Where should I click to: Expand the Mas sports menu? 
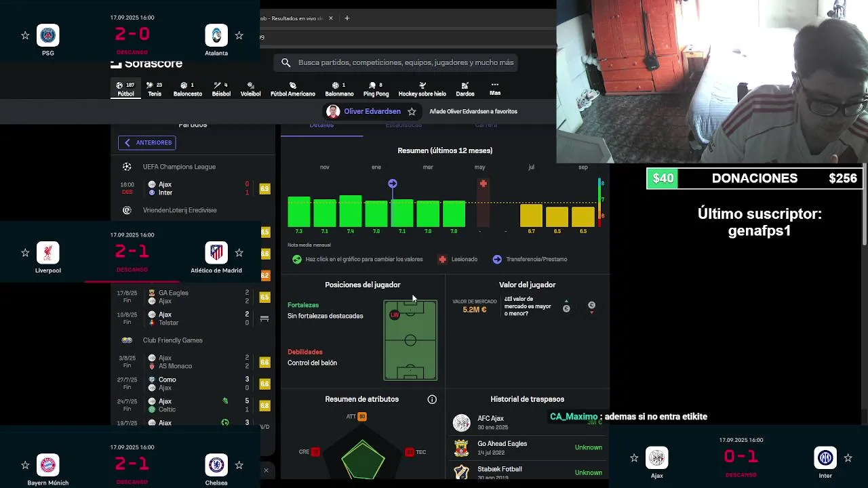495,89
